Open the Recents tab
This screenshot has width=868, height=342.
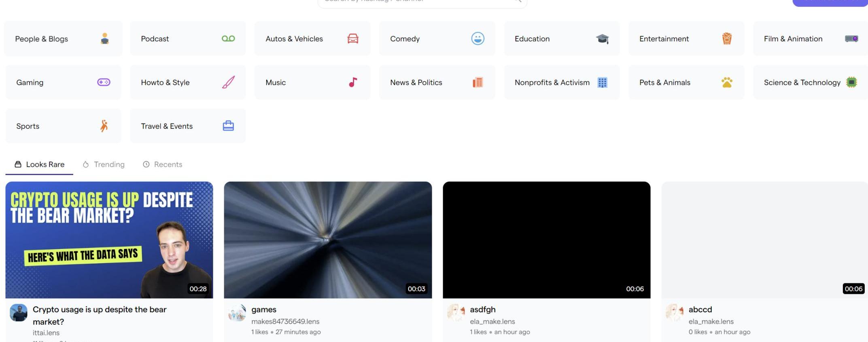coord(163,164)
